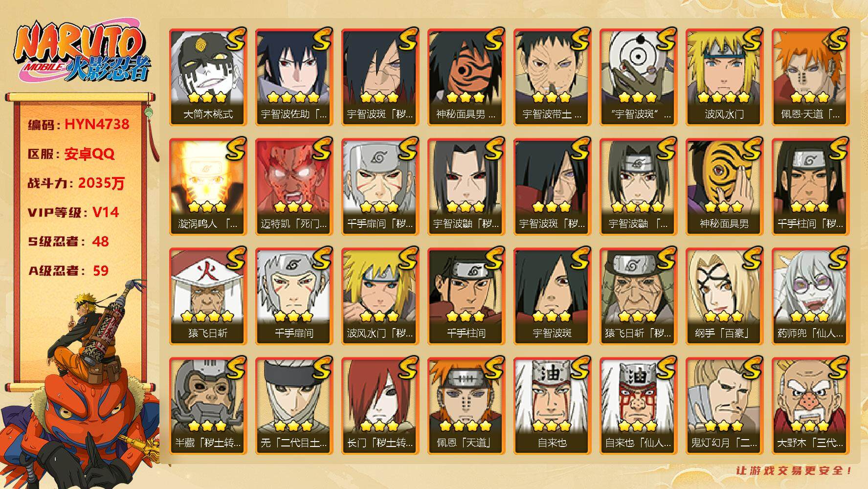The width and height of the screenshot is (868, 489).
Task: Select the 猿飞日斩 Hokage hat card
Action: [208, 296]
